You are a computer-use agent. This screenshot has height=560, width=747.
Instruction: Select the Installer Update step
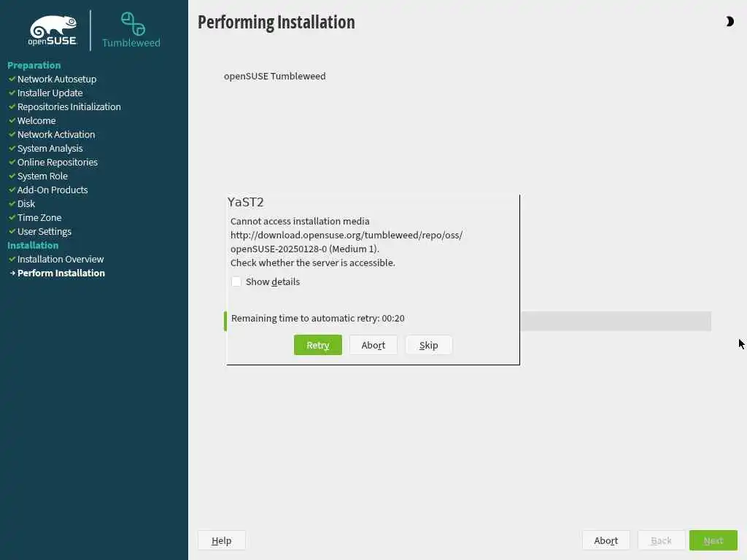[x=50, y=93]
